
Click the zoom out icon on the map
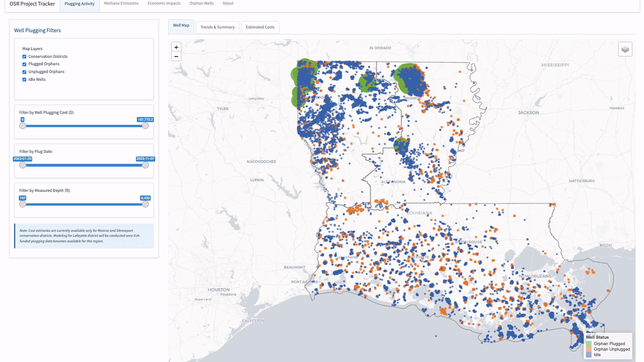[177, 56]
